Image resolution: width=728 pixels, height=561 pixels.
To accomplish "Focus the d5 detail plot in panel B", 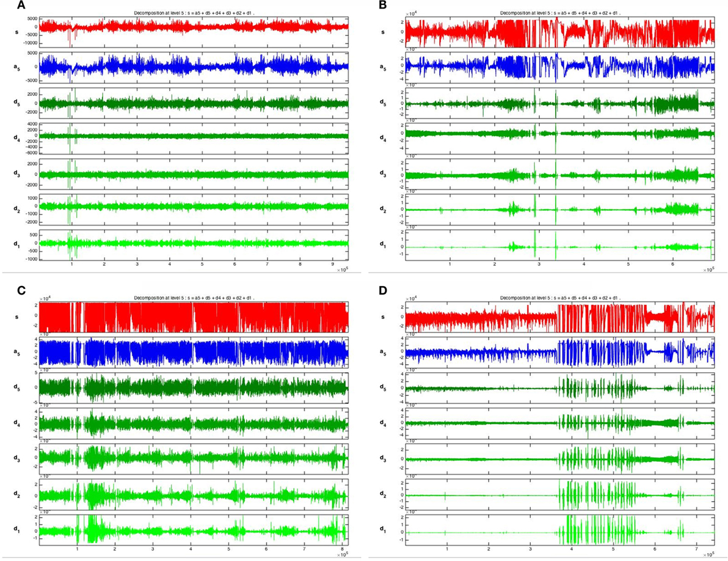I will click(x=560, y=103).
